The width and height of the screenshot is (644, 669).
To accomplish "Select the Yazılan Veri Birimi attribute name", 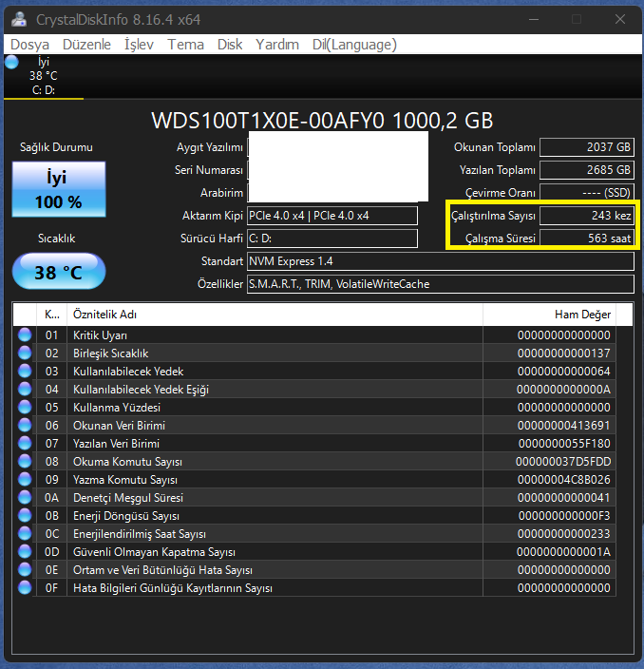I will click(x=117, y=444).
